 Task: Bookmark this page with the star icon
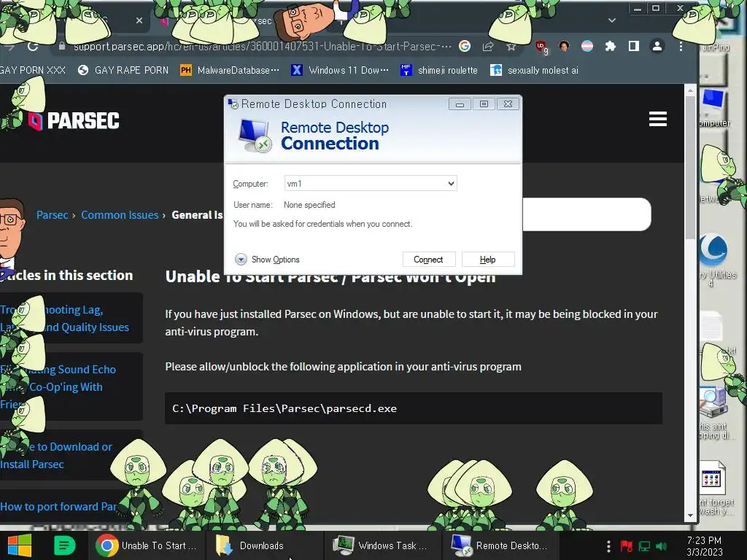(x=511, y=46)
